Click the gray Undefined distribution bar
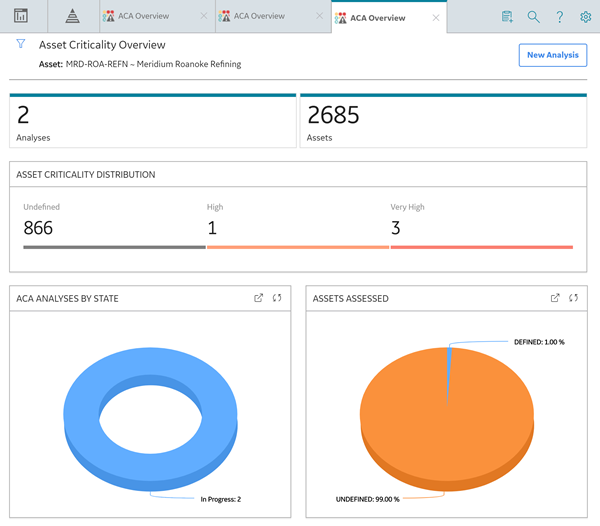Screen dimensions: 600x526 pos(114,247)
